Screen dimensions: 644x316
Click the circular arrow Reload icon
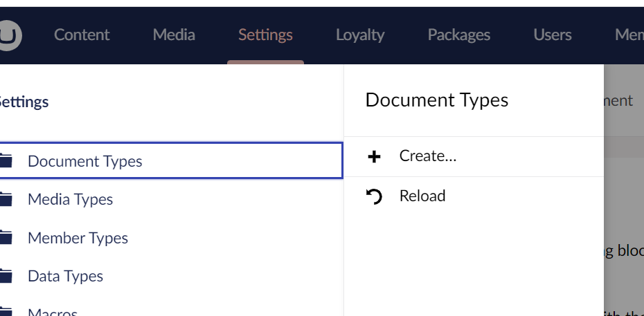coord(374,197)
